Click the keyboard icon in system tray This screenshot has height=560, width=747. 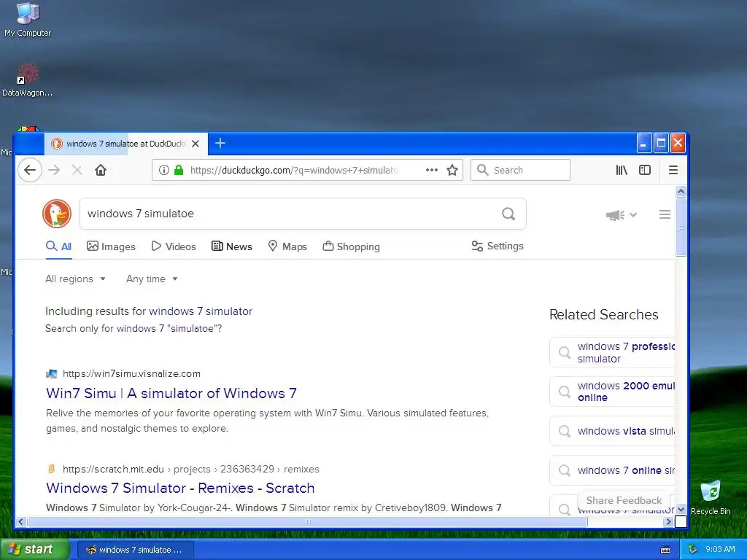(x=665, y=550)
